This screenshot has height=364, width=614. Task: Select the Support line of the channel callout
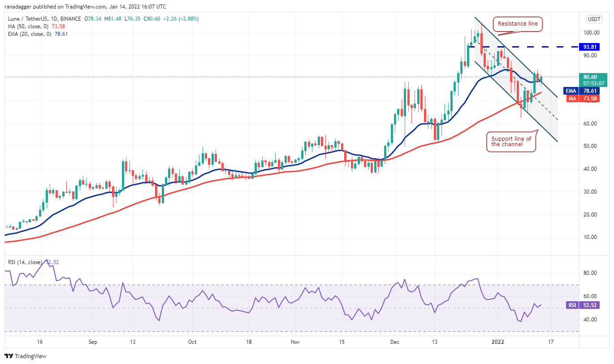point(510,141)
